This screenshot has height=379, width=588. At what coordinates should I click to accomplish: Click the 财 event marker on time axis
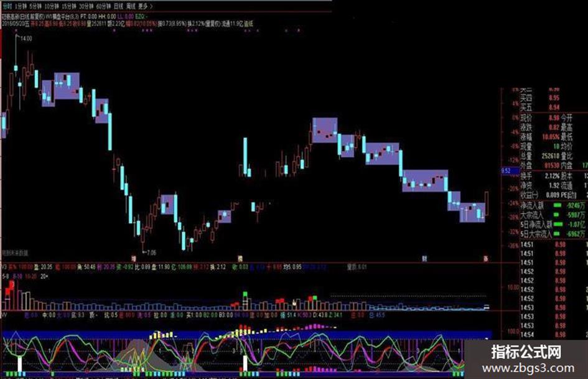pyautogui.click(x=424, y=258)
